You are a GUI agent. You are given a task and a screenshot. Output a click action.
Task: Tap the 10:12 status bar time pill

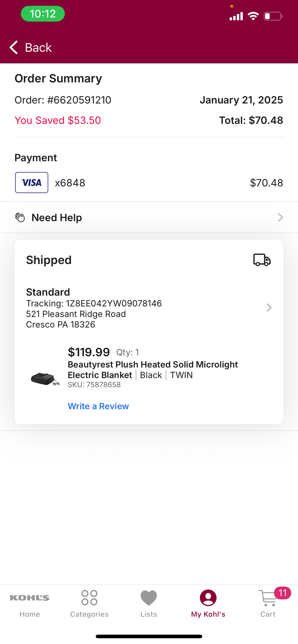click(x=43, y=14)
